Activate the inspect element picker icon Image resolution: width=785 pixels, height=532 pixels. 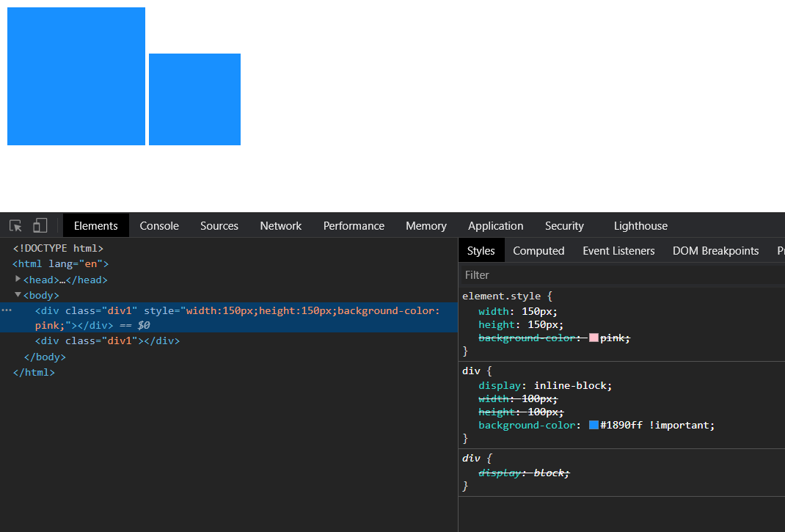click(16, 226)
